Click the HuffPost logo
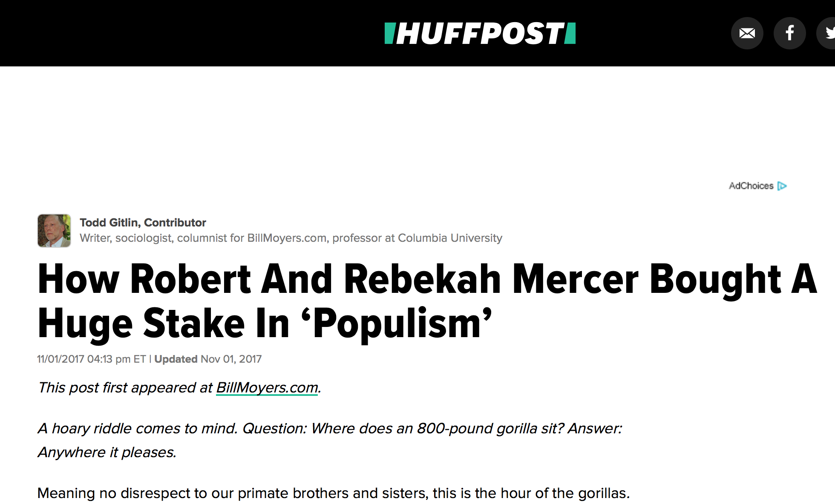 [480, 34]
